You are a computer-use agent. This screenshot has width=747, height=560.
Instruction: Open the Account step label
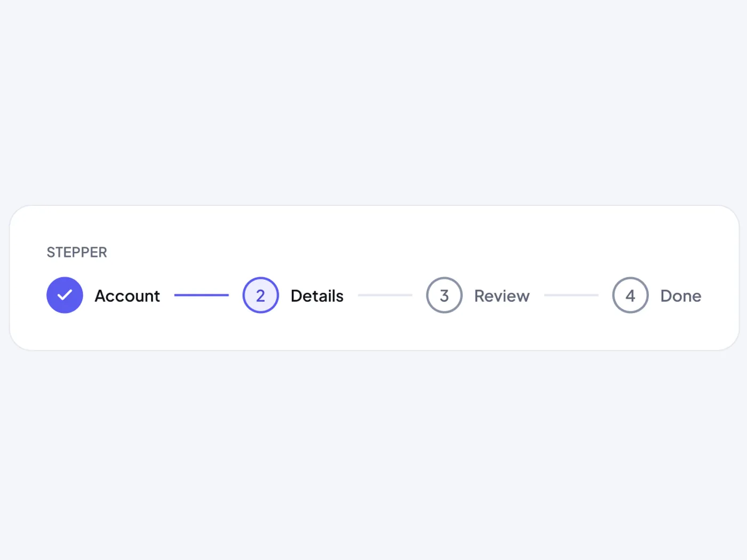pyautogui.click(x=127, y=296)
